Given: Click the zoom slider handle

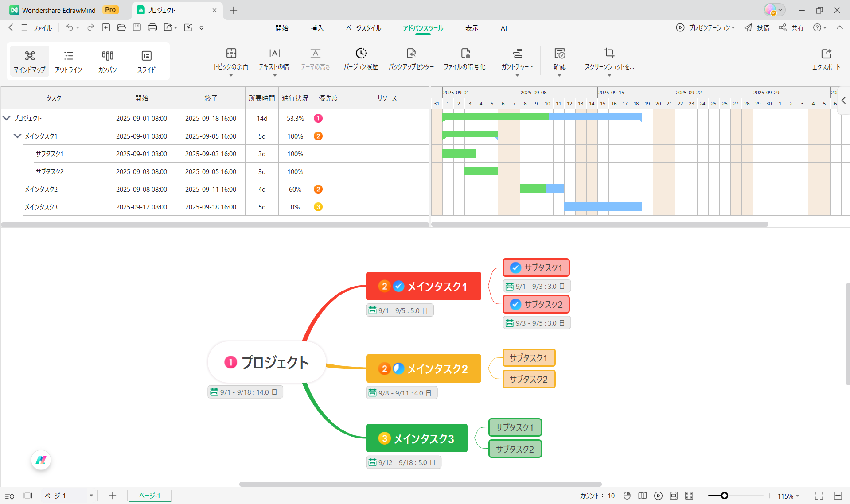Looking at the screenshot, I should tap(724, 496).
